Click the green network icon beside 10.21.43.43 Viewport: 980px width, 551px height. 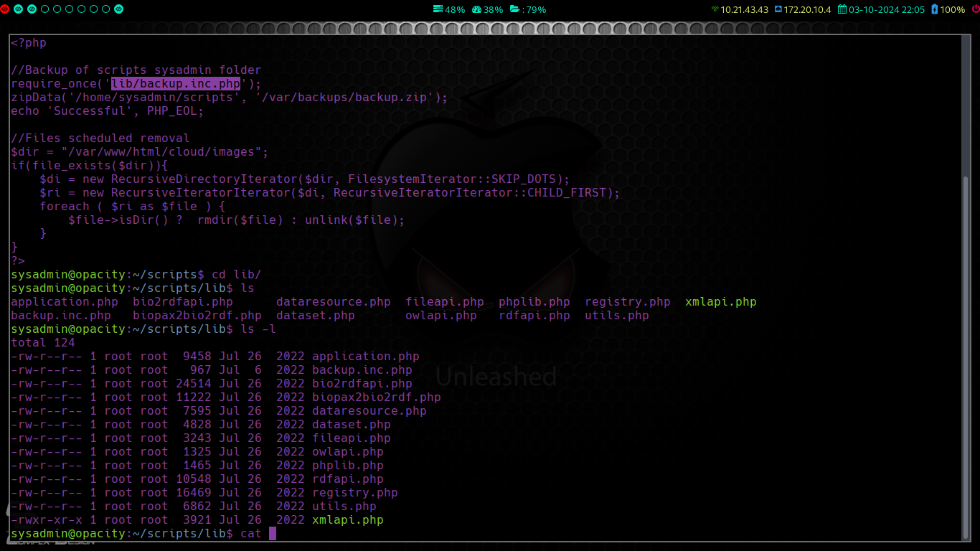point(715,9)
